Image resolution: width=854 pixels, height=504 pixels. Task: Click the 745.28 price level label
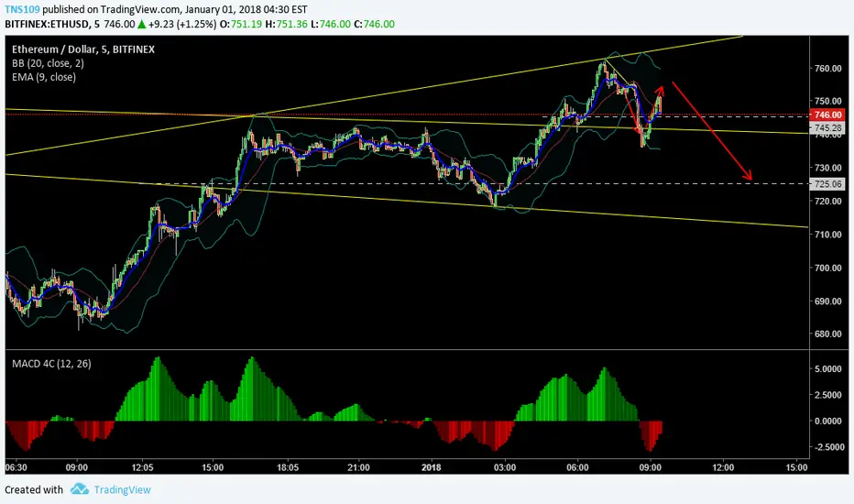(827, 128)
